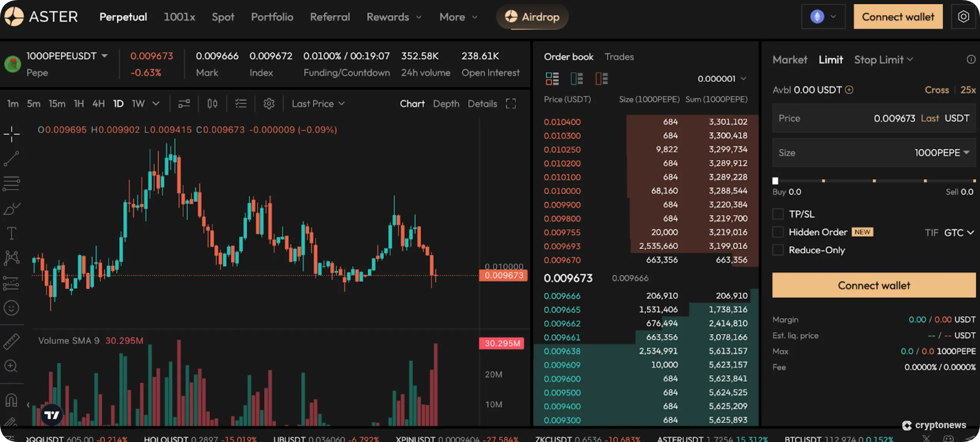Open the GTC time-in-force dropdown
The width and height of the screenshot is (980, 442).
click(957, 233)
